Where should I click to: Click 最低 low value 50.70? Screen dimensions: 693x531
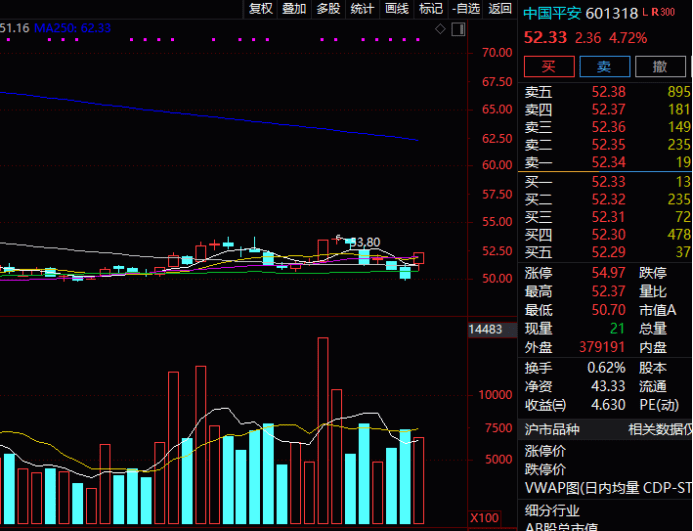coord(609,310)
